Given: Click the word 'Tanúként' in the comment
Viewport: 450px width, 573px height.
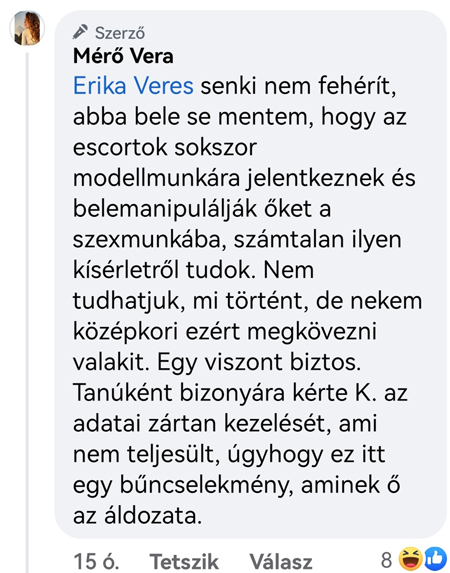Looking at the screenshot, I should (122, 393).
